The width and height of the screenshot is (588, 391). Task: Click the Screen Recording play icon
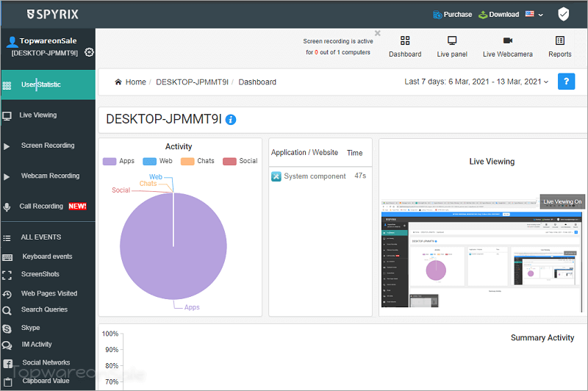[7, 146]
